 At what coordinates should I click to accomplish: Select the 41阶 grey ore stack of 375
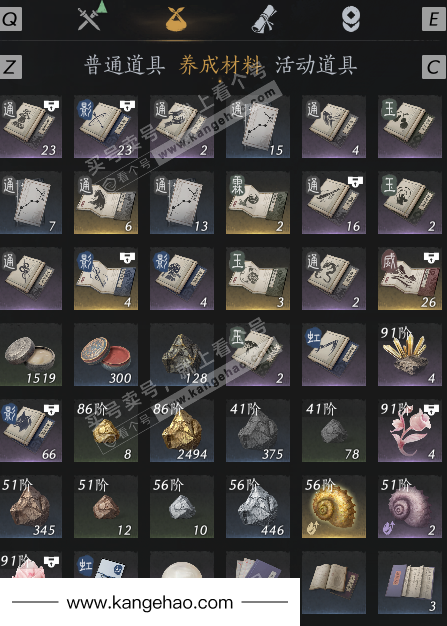[258, 431]
